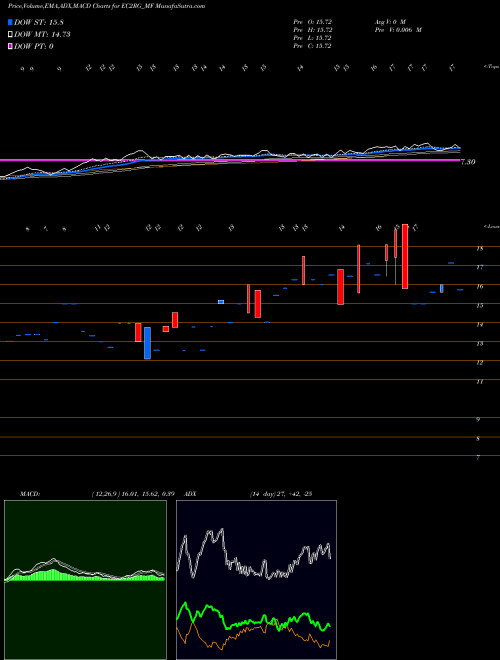The image size is (500, 660).
Task: Click the price axis label 11
Action: click(479, 382)
